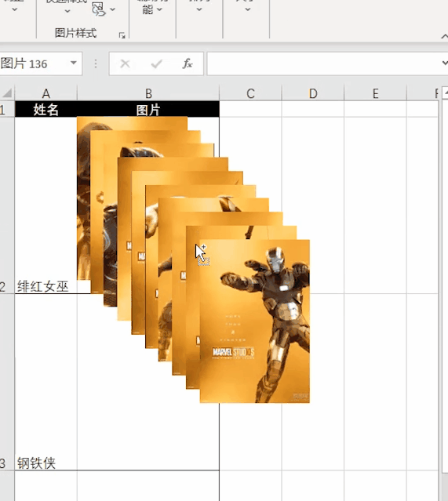Click the 图片 header cell
The height and width of the screenshot is (501, 448).
click(148, 109)
